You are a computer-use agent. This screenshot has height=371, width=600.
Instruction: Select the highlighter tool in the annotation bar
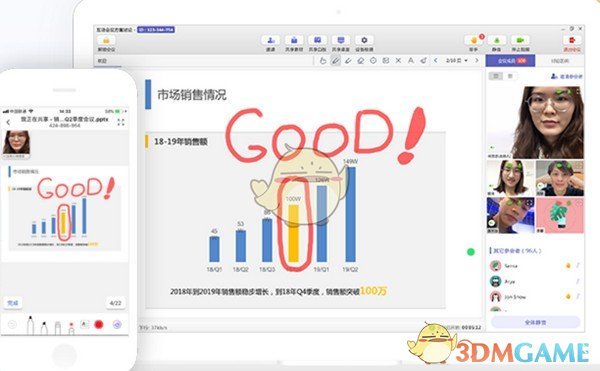(x=348, y=61)
